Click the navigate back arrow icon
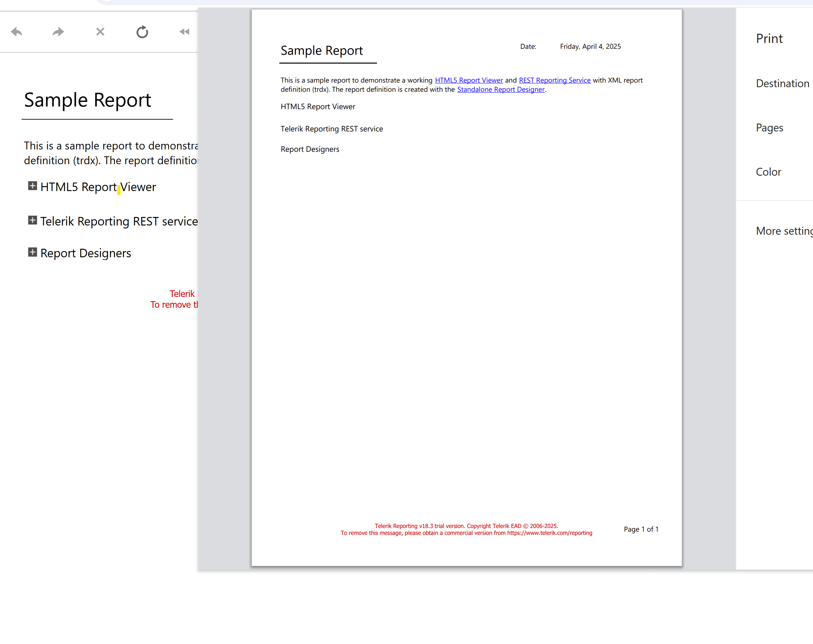Image resolution: width=813 pixels, height=644 pixels. click(17, 32)
